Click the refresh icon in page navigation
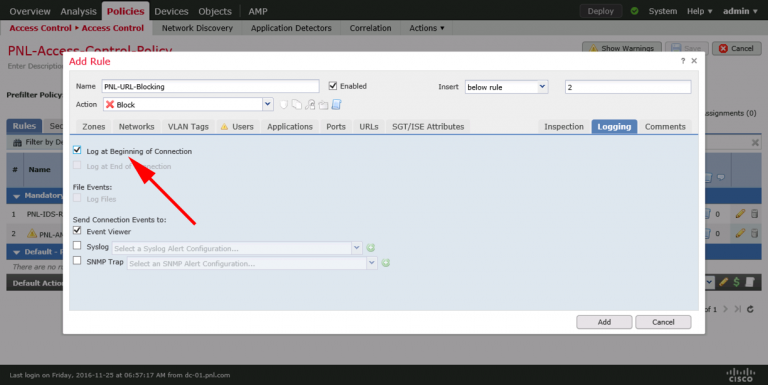 [750, 309]
